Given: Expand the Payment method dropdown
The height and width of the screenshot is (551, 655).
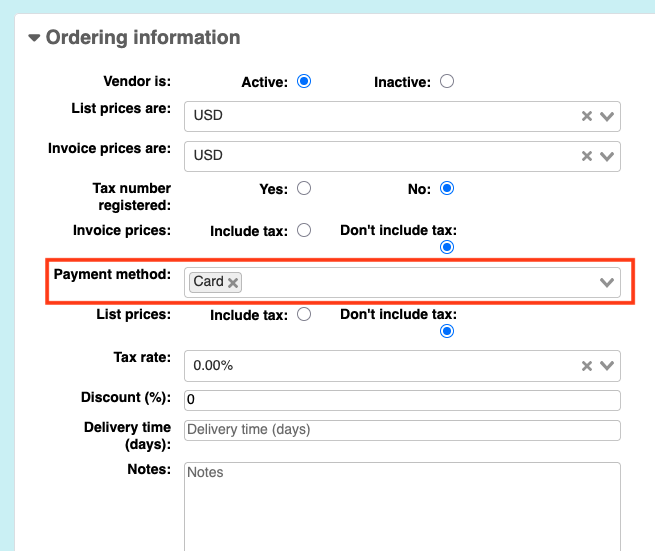Looking at the screenshot, I should [x=607, y=283].
